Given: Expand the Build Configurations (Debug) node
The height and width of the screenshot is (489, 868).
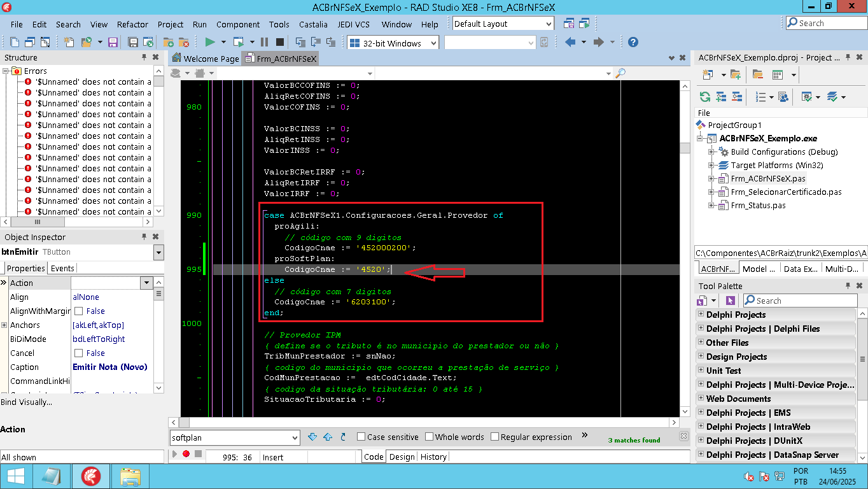Looking at the screenshot, I should tap(711, 152).
